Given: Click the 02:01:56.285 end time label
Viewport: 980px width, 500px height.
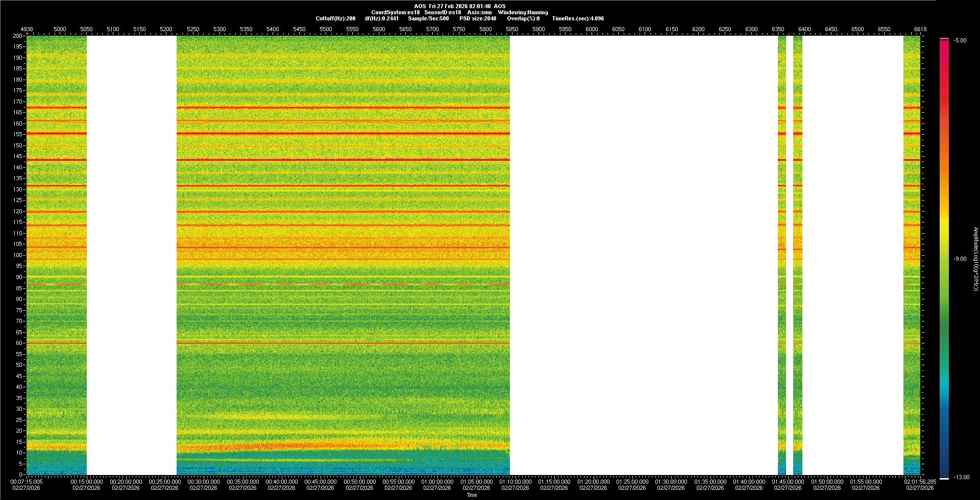Looking at the screenshot, I should [x=920, y=482].
